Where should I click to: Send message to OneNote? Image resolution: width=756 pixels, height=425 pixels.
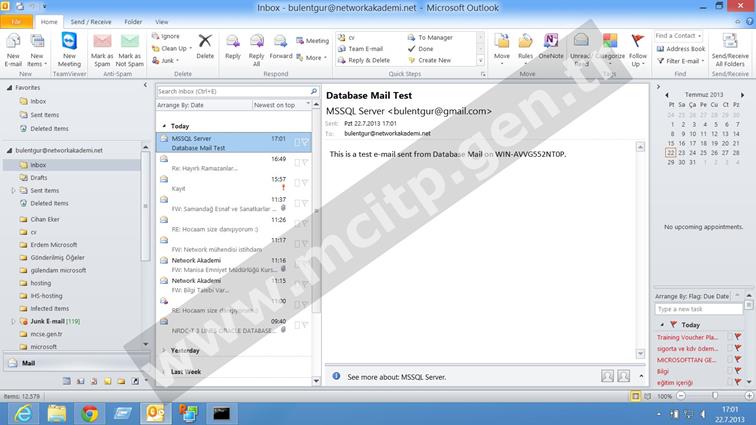[x=551, y=47]
